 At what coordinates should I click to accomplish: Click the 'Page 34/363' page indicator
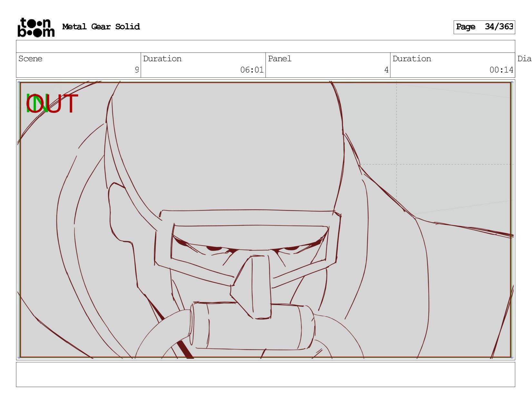click(484, 27)
